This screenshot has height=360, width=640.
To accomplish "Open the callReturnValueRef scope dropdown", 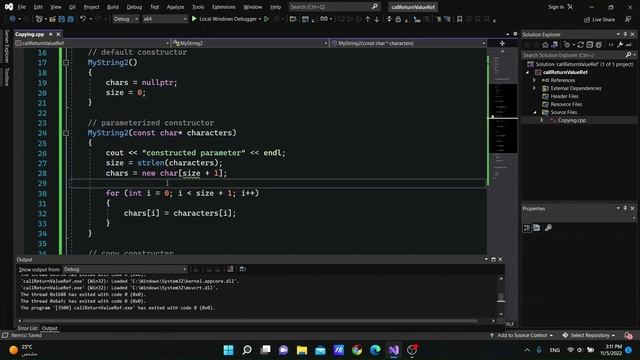I will [92, 43].
